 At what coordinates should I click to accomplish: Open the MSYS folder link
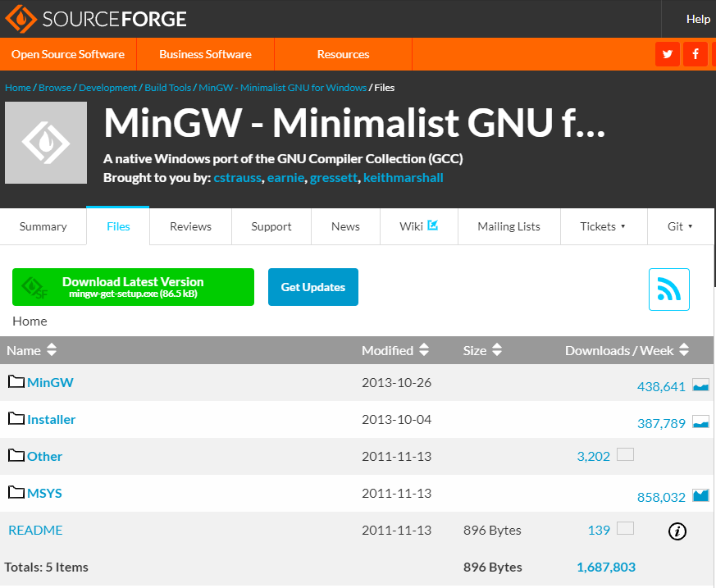point(44,493)
